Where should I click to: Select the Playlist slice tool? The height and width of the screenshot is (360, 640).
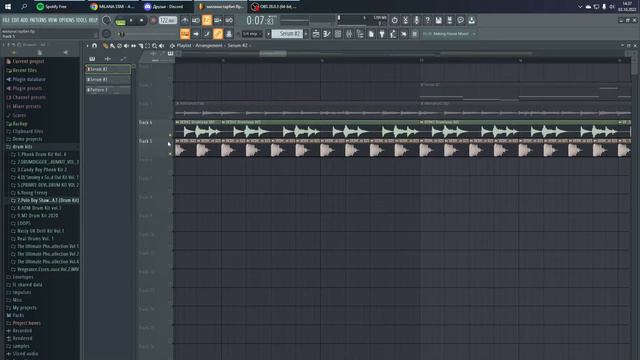click(x=140, y=46)
